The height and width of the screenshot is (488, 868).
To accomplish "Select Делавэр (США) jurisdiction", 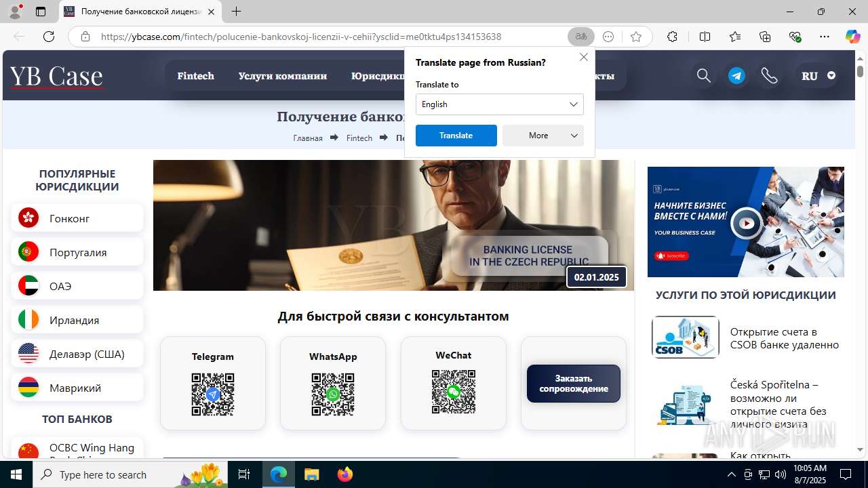I will (77, 353).
